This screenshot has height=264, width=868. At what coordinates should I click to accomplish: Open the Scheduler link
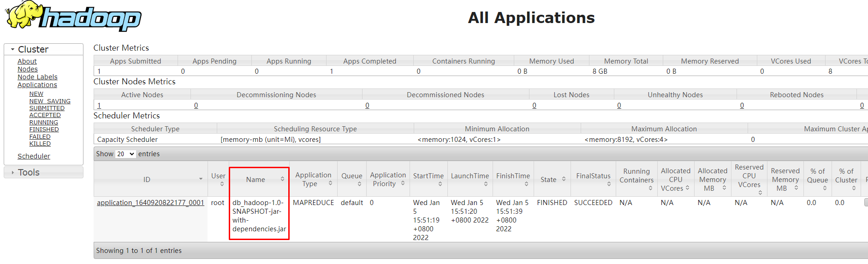tap(34, 156)
